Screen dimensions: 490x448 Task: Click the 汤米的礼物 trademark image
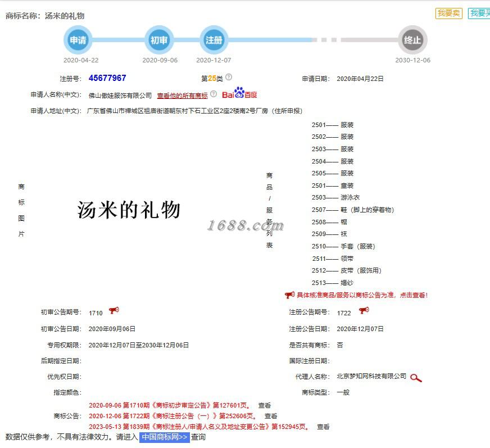[x=129, y=210]
